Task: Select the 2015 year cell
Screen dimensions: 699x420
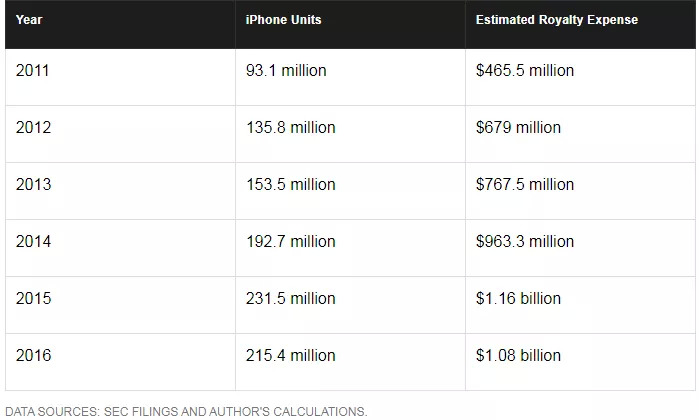Action: tap(33, 299)
